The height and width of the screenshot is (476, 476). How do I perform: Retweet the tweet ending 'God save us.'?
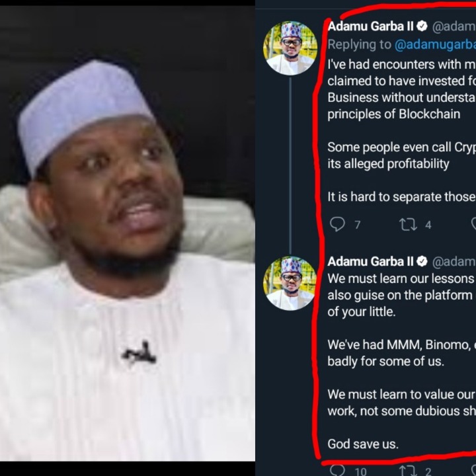(407, 470)
